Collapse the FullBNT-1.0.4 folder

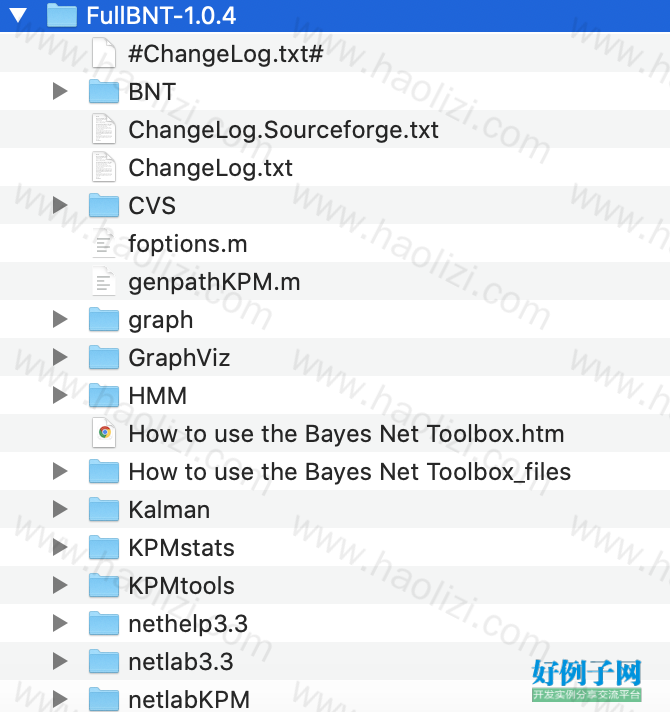click(19, 15)
